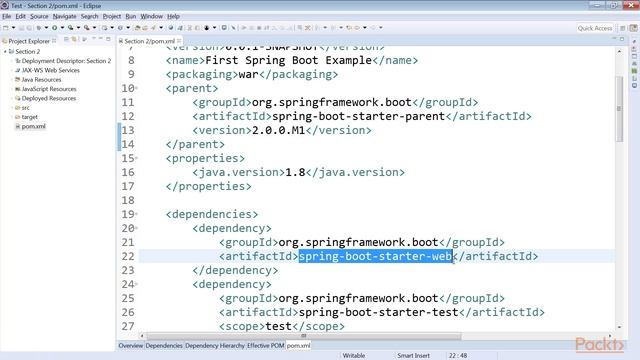
Task: Select the Java Resources node
Action: [x=41, y=80]
